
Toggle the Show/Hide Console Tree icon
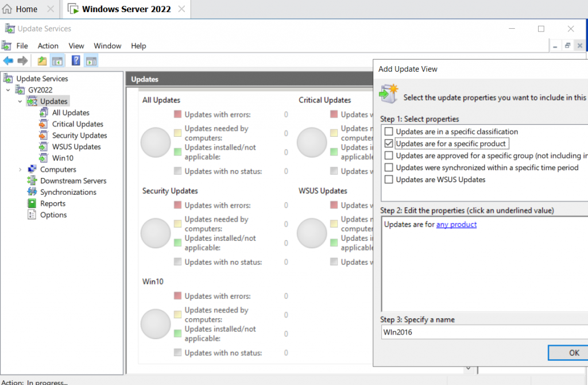(x=57, y=61)
